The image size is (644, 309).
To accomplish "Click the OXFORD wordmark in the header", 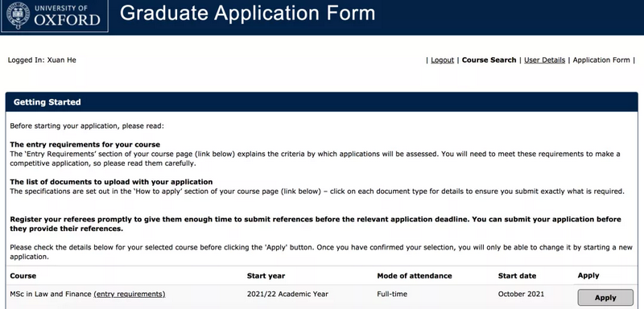I will 68,20.
